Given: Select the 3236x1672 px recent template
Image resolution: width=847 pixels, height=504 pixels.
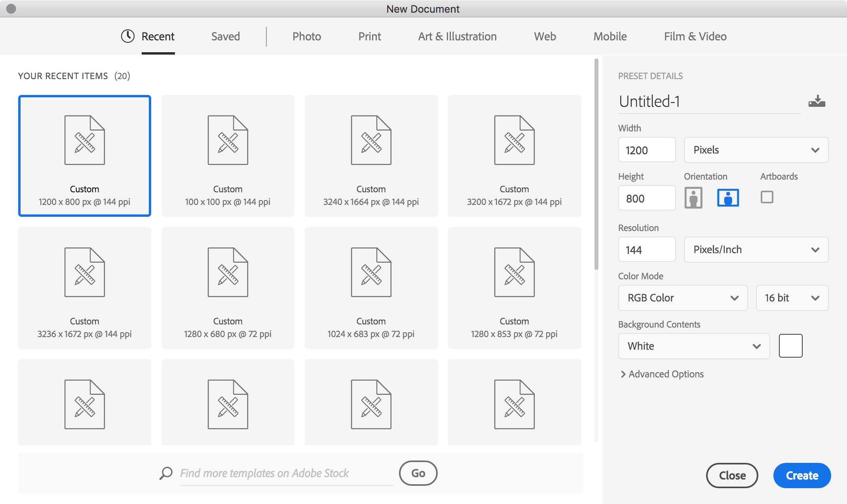Looking at the screenshot, I should pyautogui.click(x=84, y=288).
